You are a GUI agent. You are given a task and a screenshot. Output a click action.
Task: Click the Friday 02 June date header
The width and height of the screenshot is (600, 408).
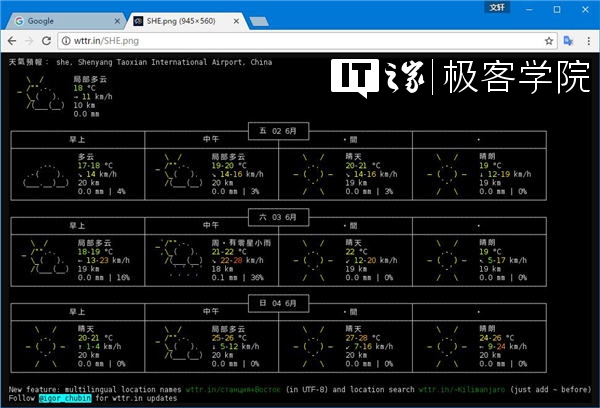coord(278,131)
